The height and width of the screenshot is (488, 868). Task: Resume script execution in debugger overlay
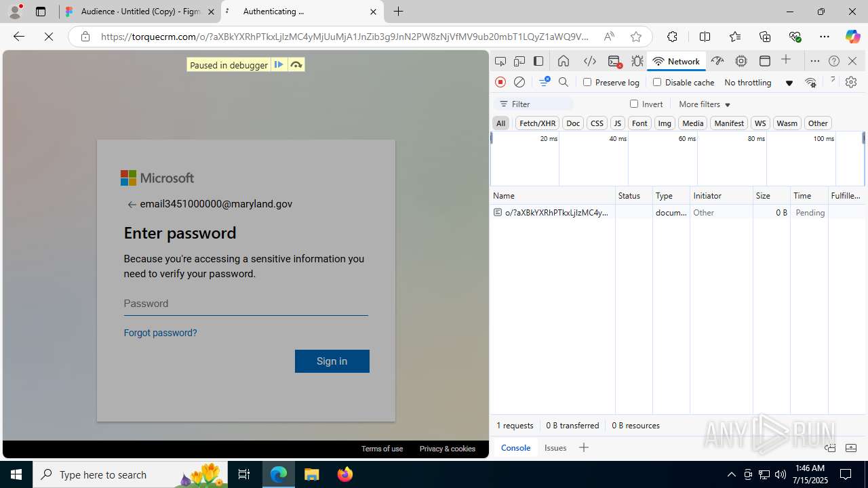coord(279,65)
